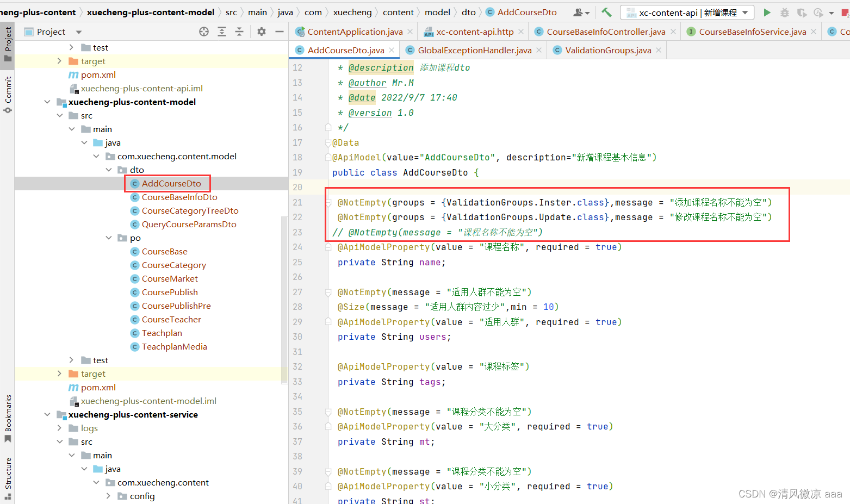Open xuecheng-plus-content-model.iml file
Viewport: 850px width, 504px height.
[x=148, y=401]
